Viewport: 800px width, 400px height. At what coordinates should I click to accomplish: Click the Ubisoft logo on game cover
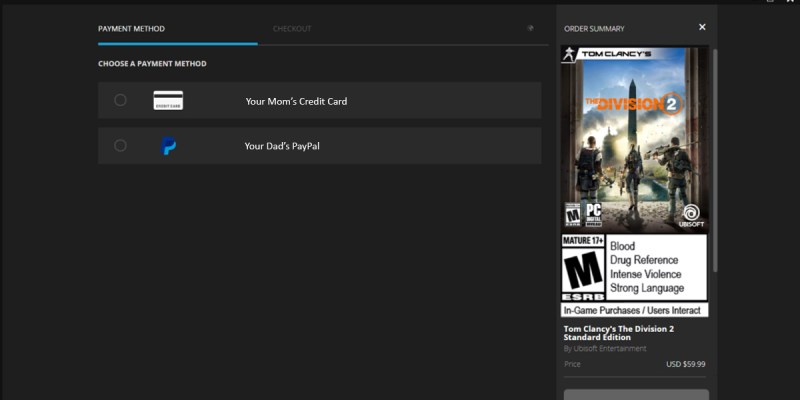[x=690, y=215]
